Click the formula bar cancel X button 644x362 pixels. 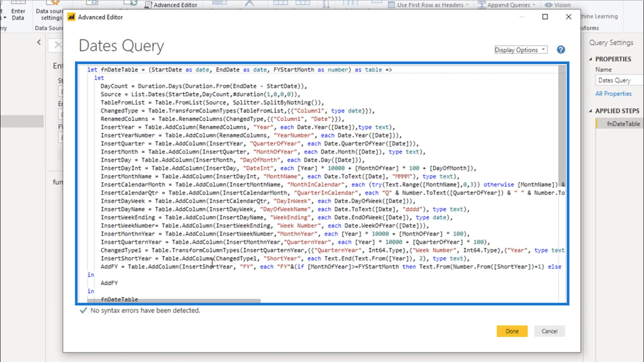coord(58,45)
